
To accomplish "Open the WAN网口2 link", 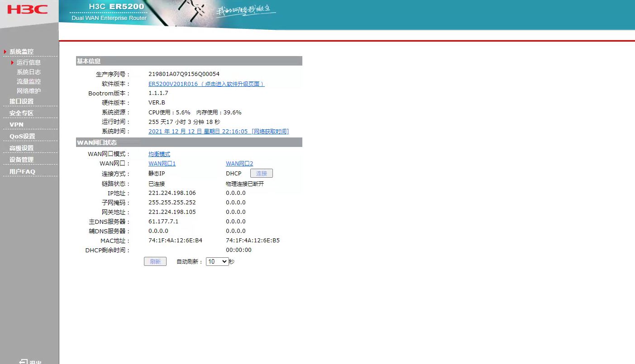I will (x=239, y=164).
